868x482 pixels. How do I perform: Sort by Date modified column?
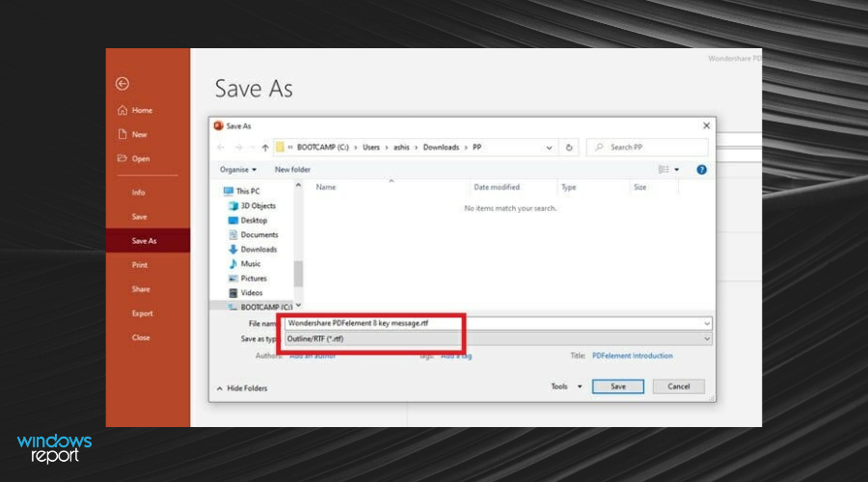(x=497, y=187)
